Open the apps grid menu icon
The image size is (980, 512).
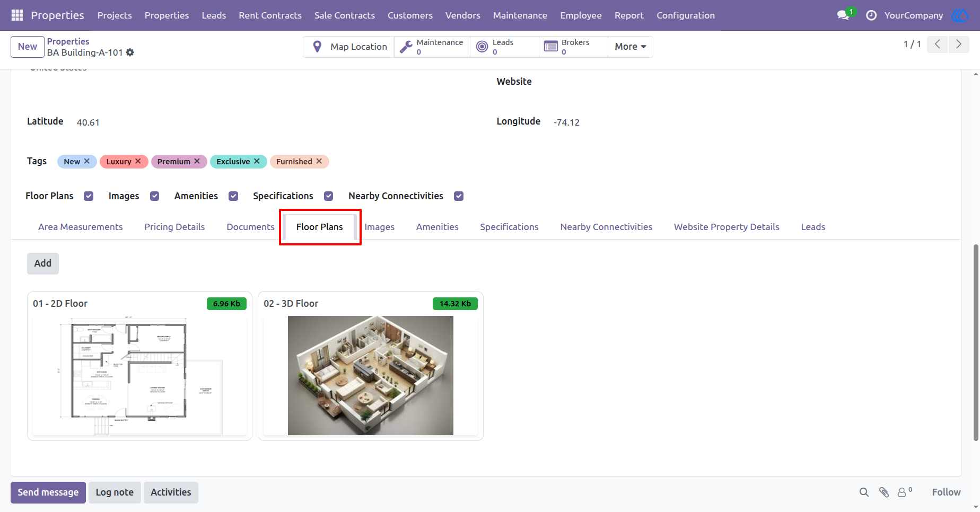17,15
